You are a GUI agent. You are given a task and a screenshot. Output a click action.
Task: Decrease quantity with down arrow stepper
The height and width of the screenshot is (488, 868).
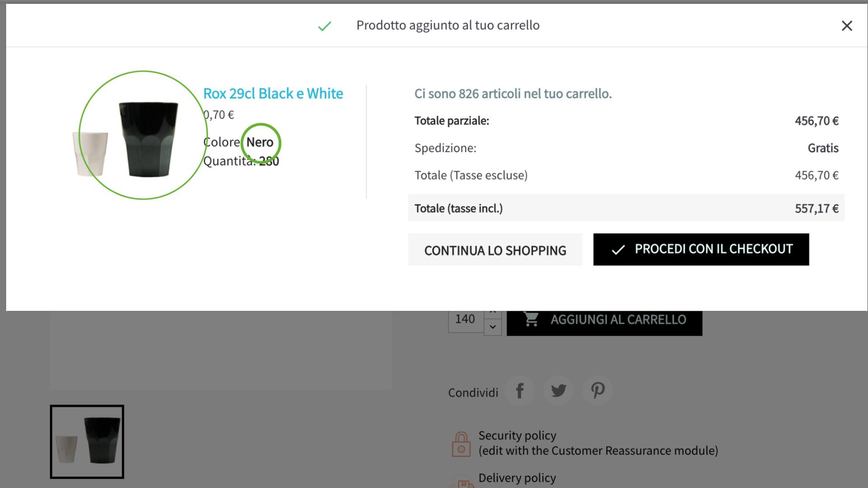493,327
